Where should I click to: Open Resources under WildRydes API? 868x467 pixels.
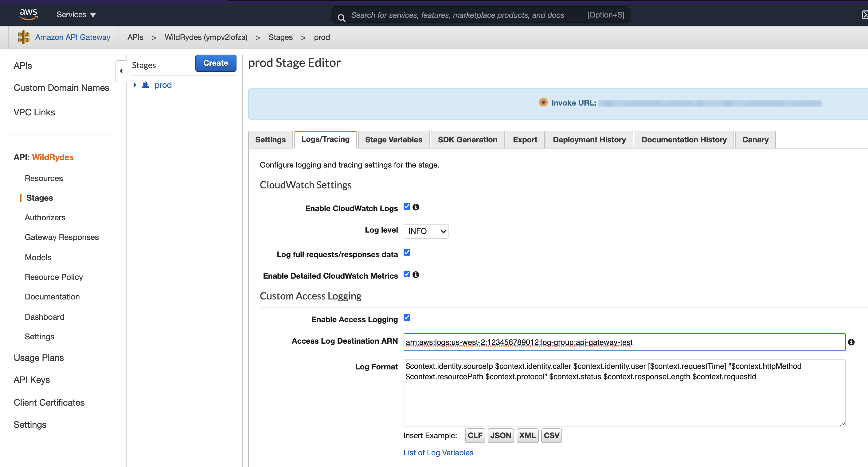(x=44, y=178)
